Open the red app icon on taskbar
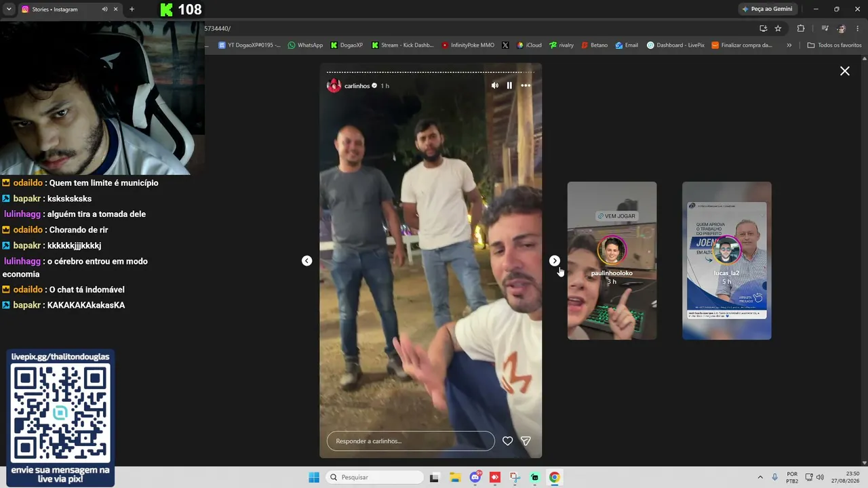The height and width of the screenshot is (488, 868). tap(495, 477)
